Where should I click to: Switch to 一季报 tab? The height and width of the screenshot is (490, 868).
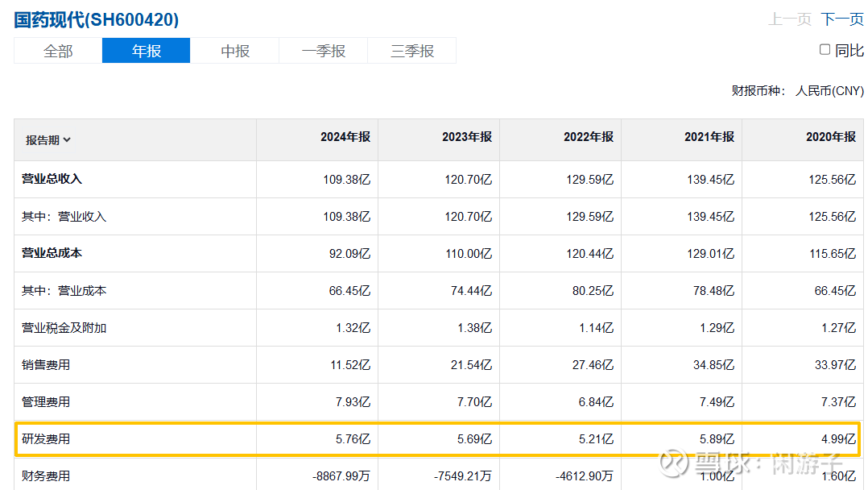tap(324, 51)
